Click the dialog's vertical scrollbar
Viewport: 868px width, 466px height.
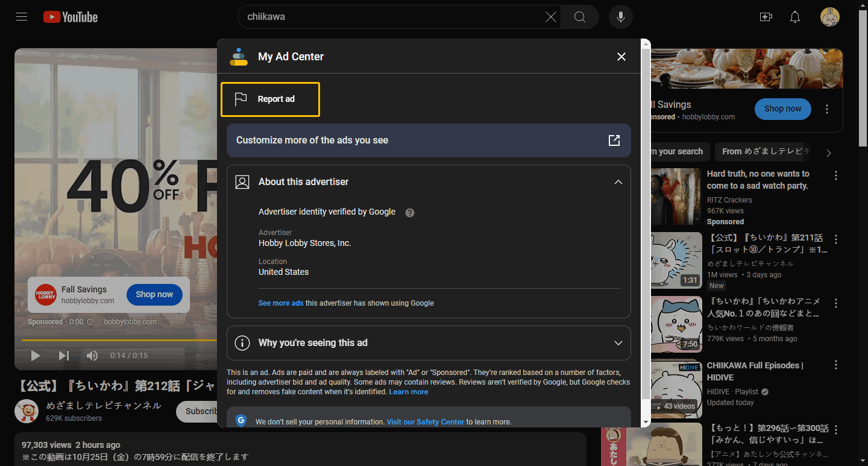[x=646, y=223]
